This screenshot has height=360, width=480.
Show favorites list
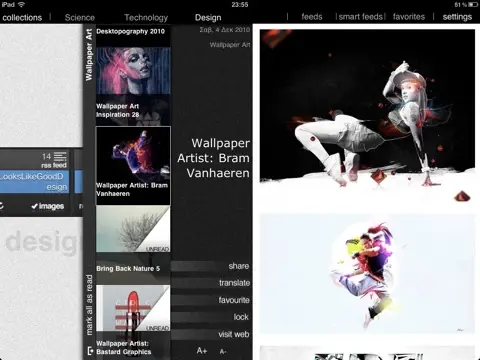pyautogui.click(x=409, y=17)
